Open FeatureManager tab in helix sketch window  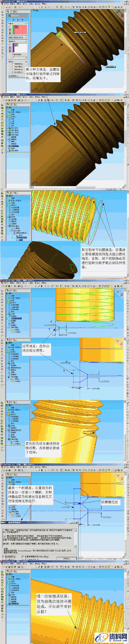(8, 290)
